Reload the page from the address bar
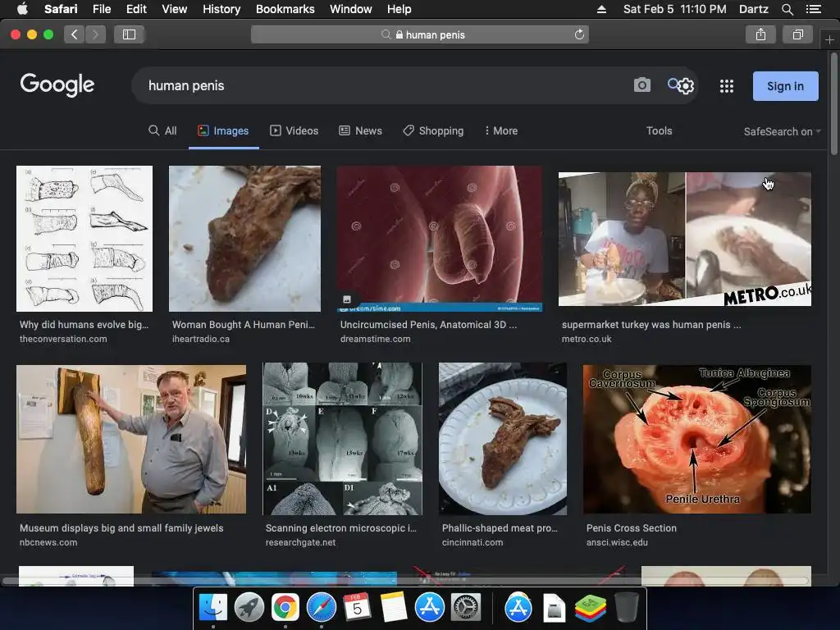The width and height of the screenshot is (840, 630). (579, 34)
